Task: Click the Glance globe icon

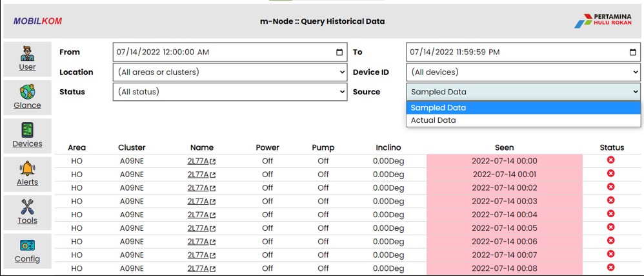Action: tap(27, 92)
